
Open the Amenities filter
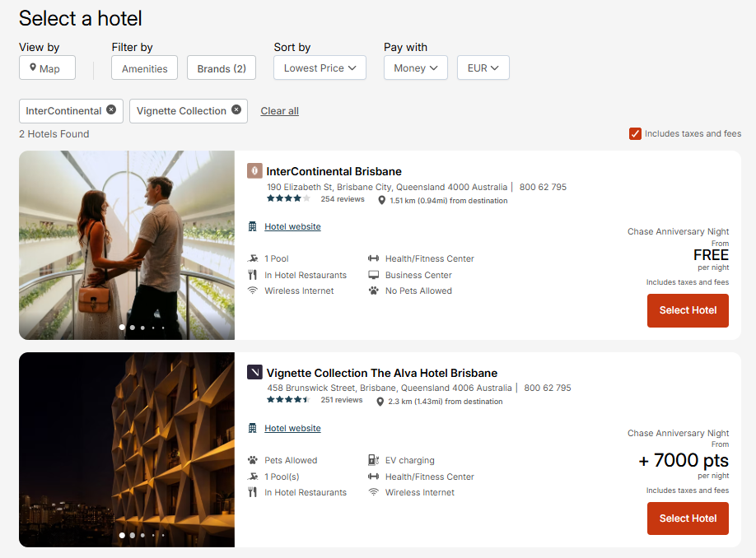[145, 68]
